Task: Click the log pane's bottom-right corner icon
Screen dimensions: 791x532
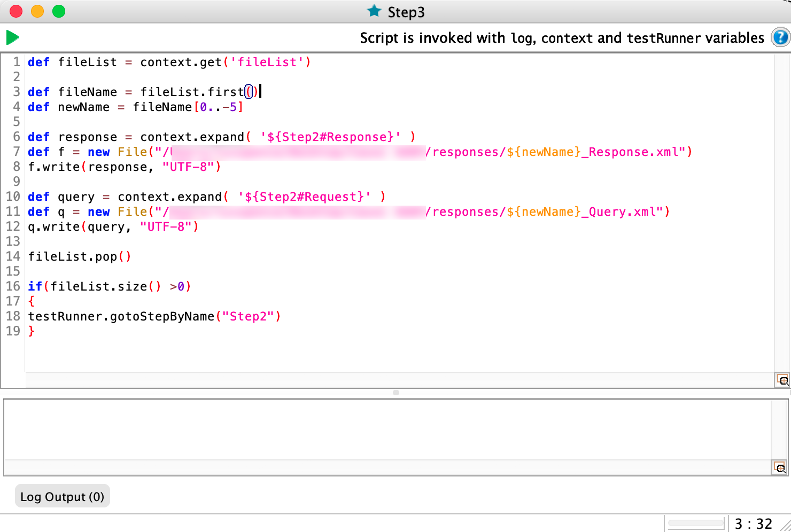Action: (780, 468)
